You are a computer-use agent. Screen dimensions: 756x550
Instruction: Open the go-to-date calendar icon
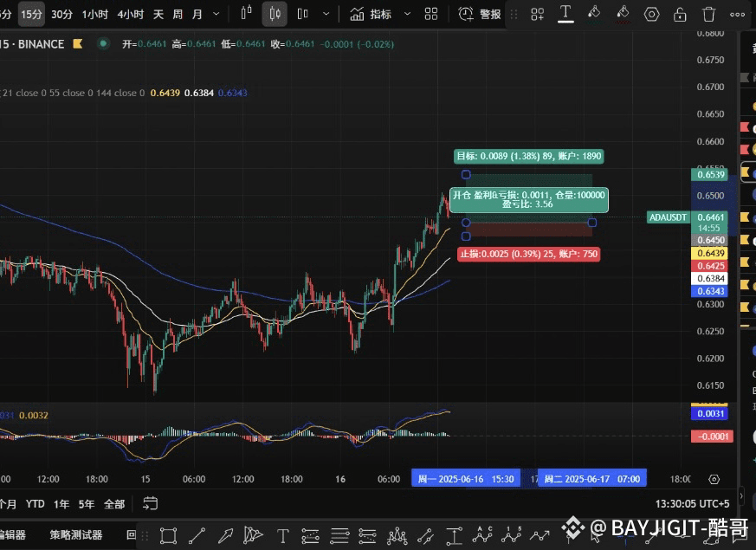pos(150,504)
